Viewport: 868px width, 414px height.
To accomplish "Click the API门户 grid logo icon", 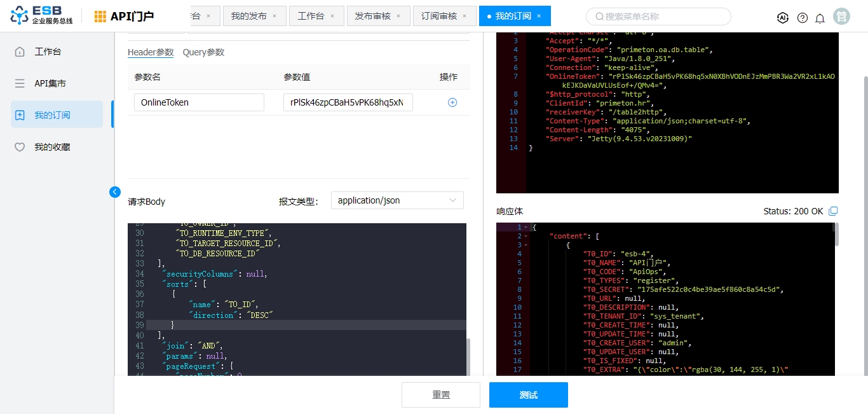I will click(x=100, y=17).
